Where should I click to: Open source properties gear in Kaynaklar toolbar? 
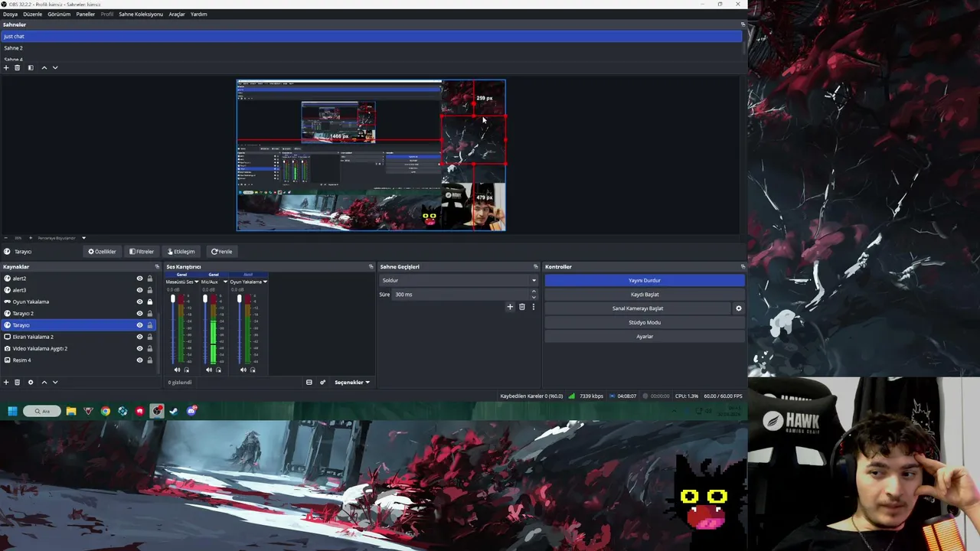click(x=31, y=382)
